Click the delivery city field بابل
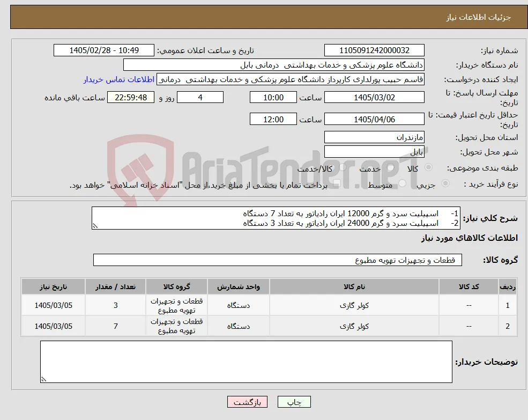The height and width of the screenshot is (420, 528). pyautogui.click(x=374, y=152)
